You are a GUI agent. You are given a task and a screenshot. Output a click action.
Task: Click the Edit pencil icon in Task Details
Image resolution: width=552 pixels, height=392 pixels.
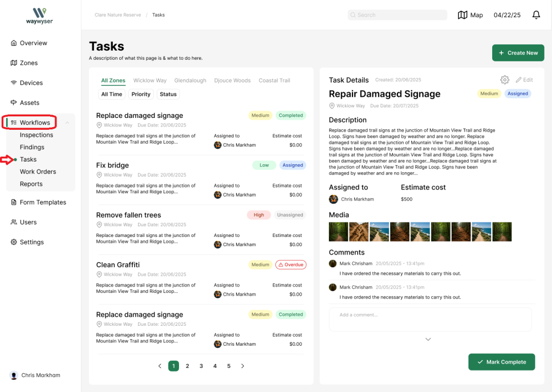coord(519,80)
